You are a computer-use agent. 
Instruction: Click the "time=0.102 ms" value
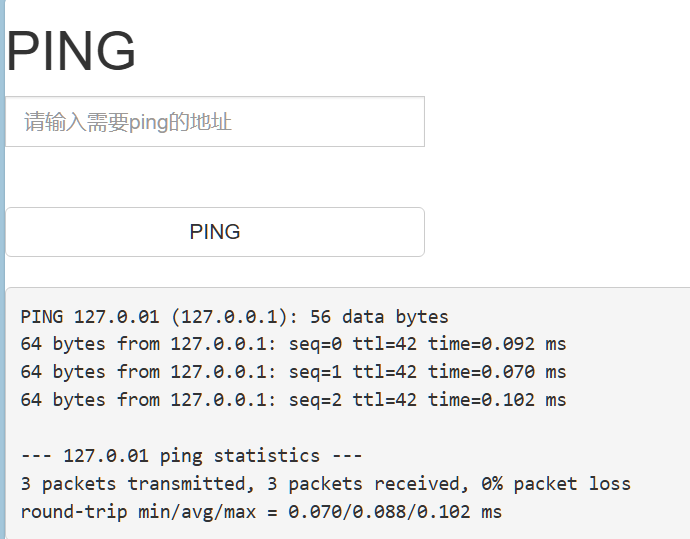click(x=497, y=400)
